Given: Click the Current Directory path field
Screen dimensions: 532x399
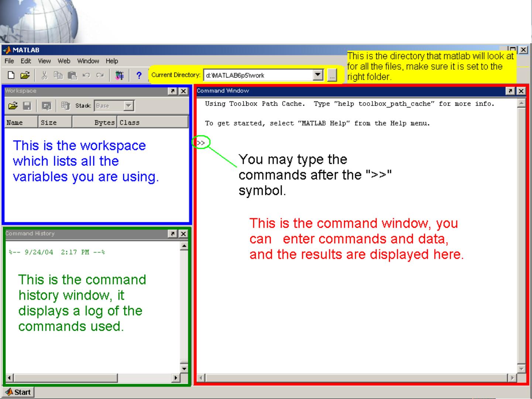Looking at the screenshot, I should [x=258, y=75].
